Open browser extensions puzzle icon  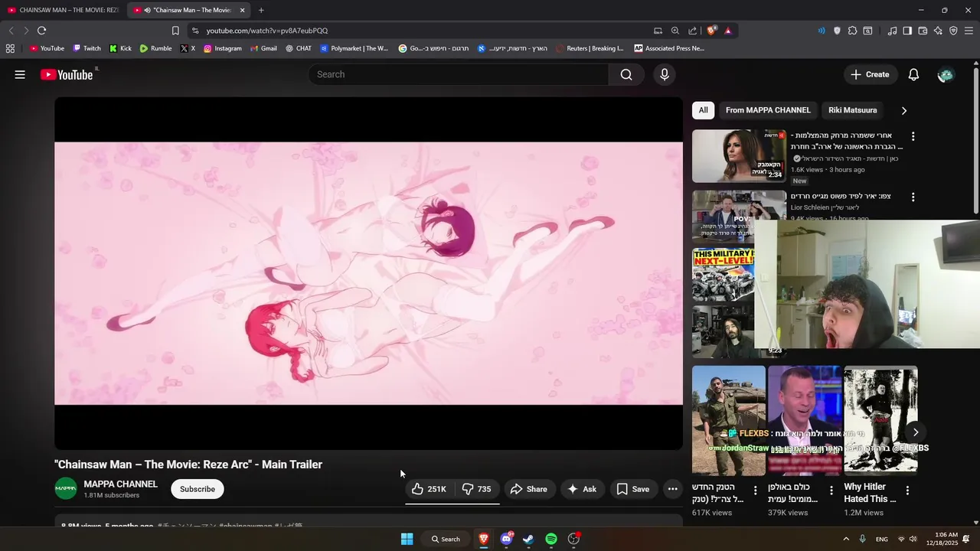852,31
